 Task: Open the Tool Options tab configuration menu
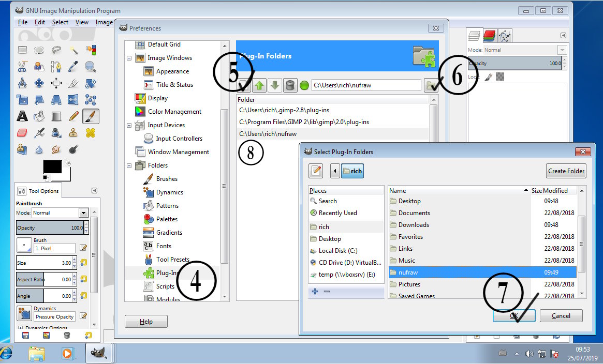(x=94, y=190)
